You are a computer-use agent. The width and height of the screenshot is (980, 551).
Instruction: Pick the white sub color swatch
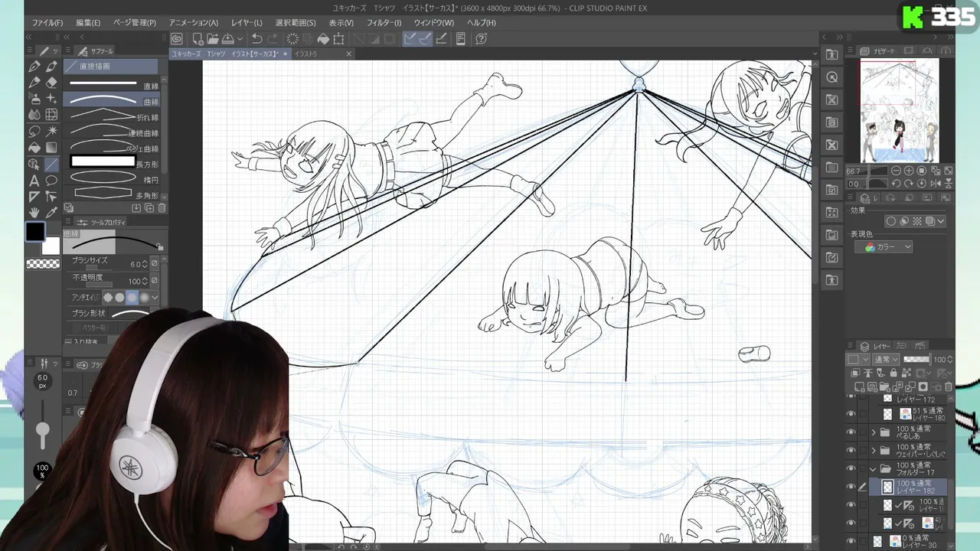[x=51, y=246]
